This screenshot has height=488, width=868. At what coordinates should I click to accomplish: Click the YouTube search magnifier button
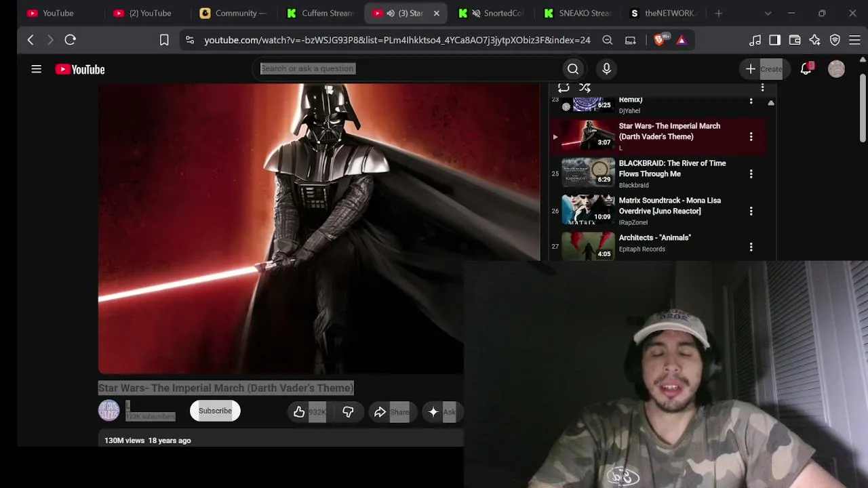[x=573, y=68]
